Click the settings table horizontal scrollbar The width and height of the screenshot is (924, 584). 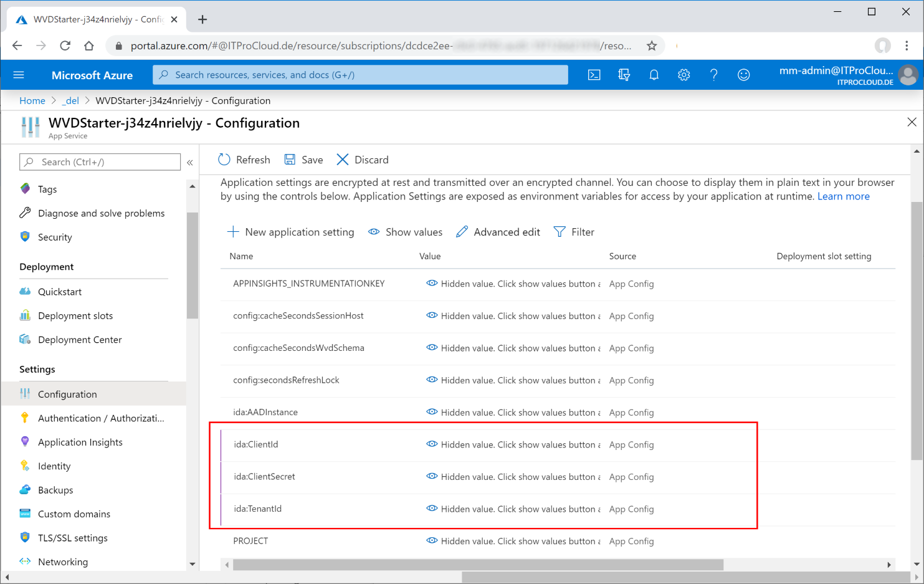[478, 565]
